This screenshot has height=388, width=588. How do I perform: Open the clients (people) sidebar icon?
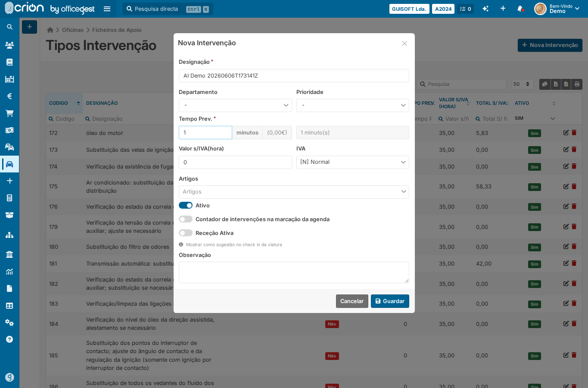point(9,45)
